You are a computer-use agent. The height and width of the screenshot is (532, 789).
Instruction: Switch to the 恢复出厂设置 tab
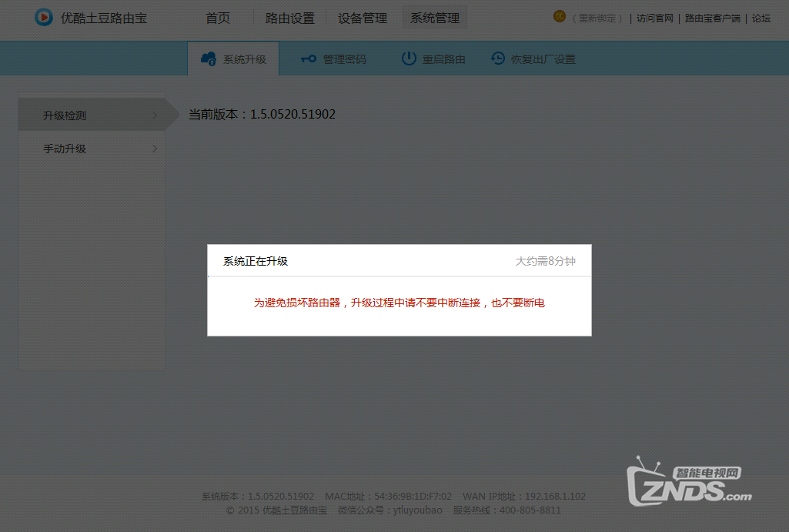click(x=533, y=59)
